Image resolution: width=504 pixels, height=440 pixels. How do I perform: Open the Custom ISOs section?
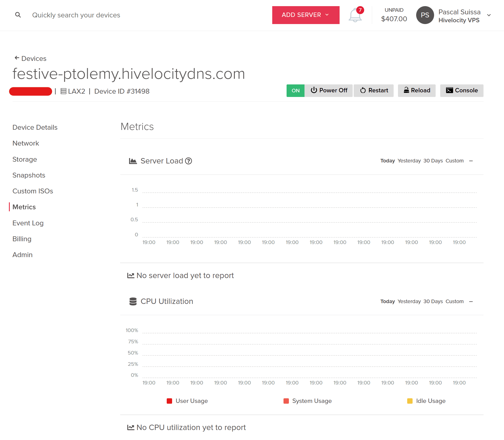coord(33,191)
